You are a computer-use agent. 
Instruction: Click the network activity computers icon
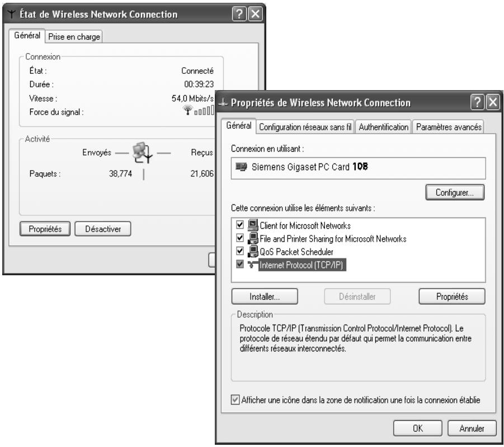[x=143, y=152]
